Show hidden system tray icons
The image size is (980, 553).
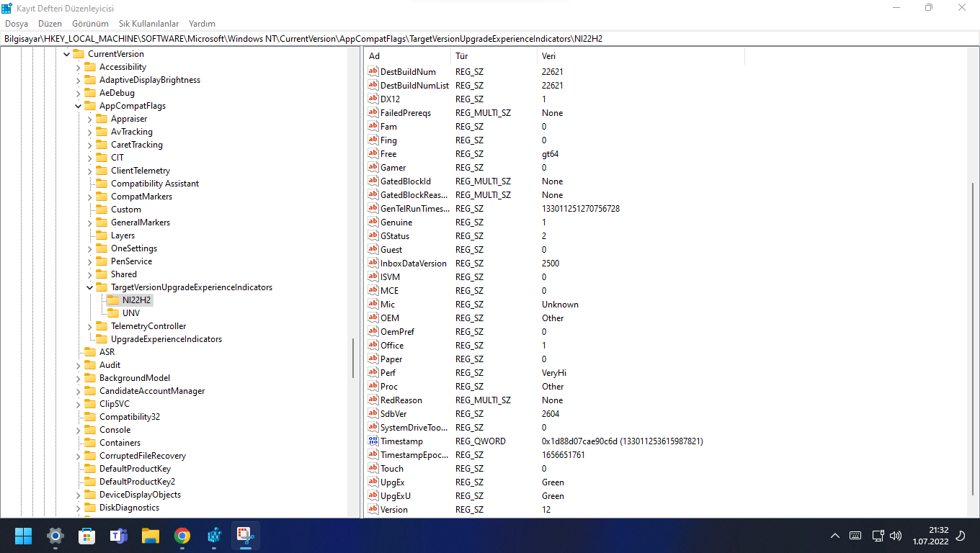835,536
